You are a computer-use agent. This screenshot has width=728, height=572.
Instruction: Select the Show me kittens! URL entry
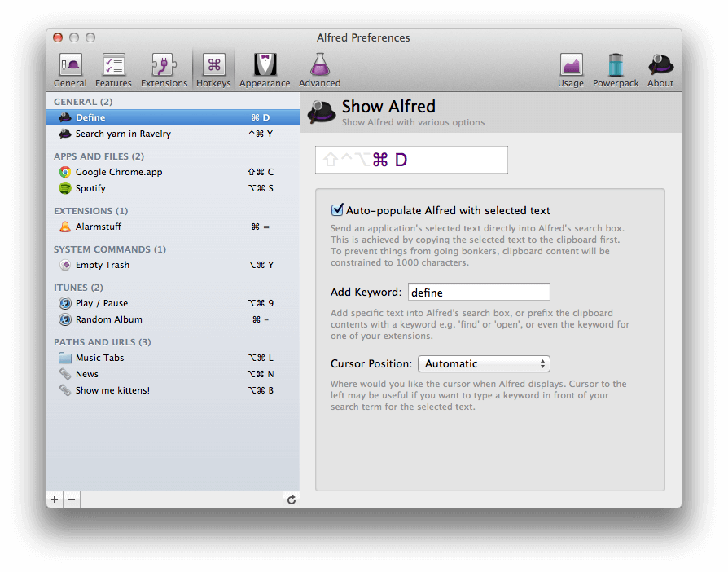tap(112, 390)
